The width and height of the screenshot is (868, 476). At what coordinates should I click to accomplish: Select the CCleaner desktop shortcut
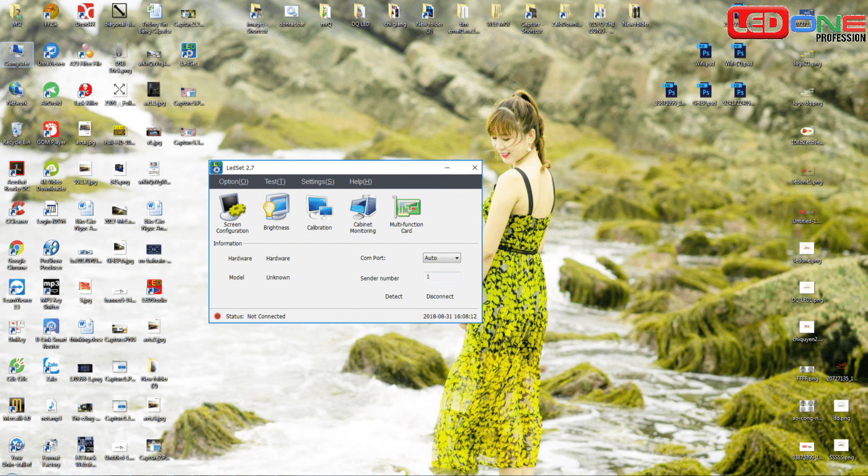[x=17, y=212]
